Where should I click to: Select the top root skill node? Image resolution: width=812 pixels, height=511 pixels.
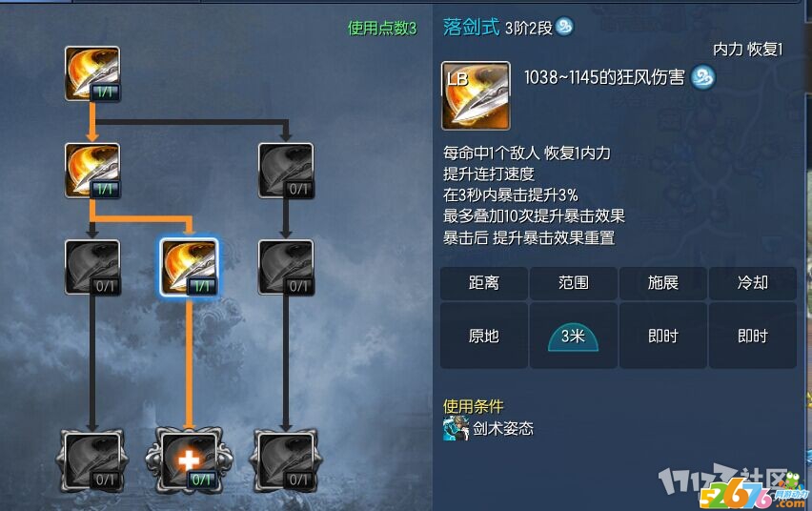click(x=92, y=73)
